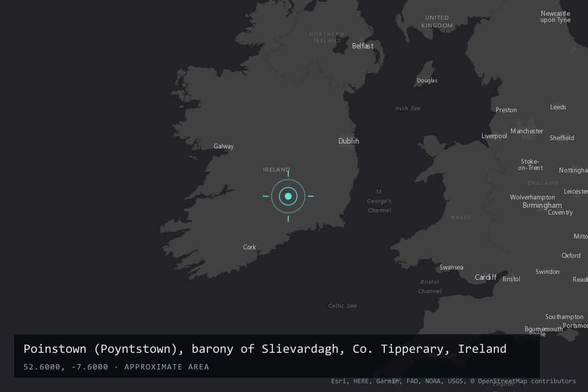Click the Sheffield city label
Viewport: 588px width, 392px height.
562,138
